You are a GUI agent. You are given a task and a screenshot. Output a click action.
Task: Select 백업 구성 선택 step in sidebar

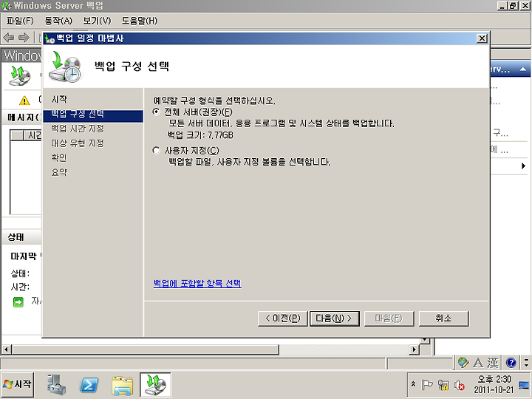tap(93, 115)
